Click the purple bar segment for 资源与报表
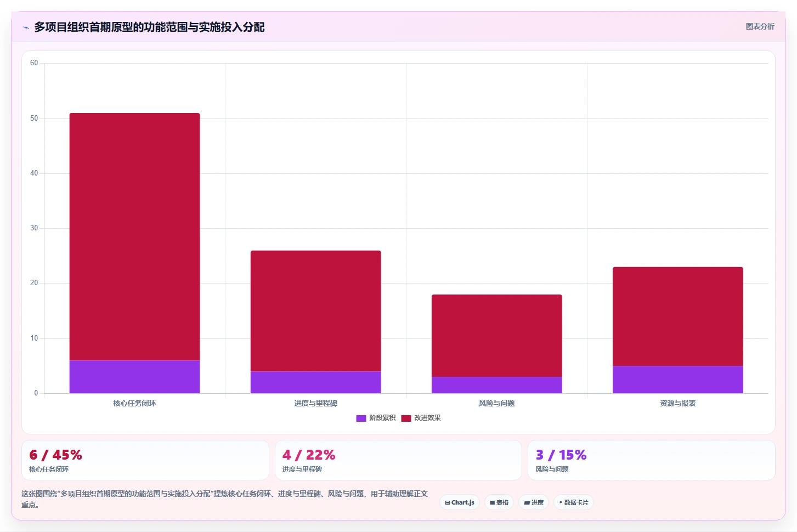This screenshot has height=532, width=797. pyautogui.click(x=677, y=380)
